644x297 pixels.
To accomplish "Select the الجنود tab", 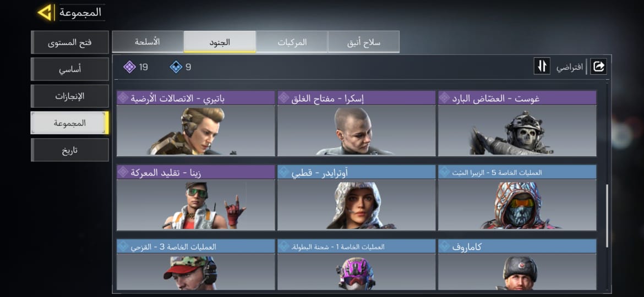I will (220, 42).
